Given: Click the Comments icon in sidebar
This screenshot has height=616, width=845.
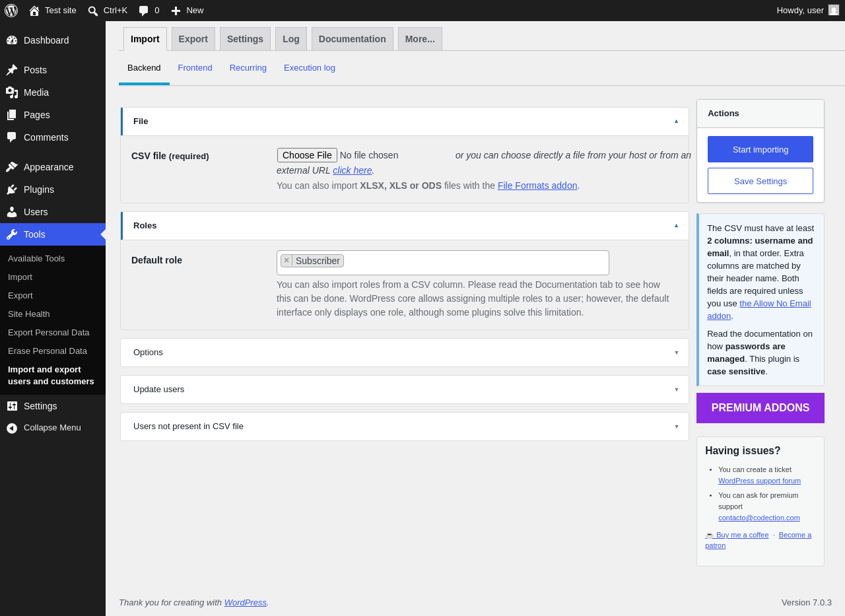Looking at the screenshot, I should click(x=12, y=137).
